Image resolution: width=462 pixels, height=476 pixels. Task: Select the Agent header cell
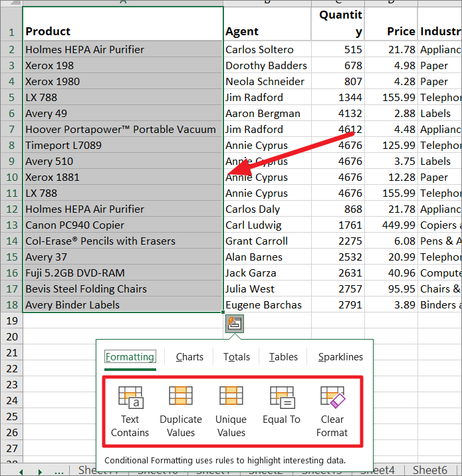tap(267, 24)
